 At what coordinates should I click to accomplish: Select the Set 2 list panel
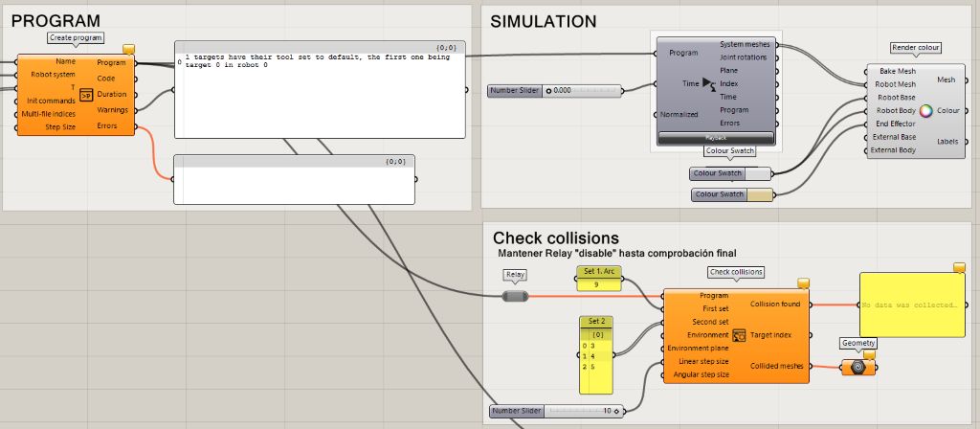tap(596, 355)
